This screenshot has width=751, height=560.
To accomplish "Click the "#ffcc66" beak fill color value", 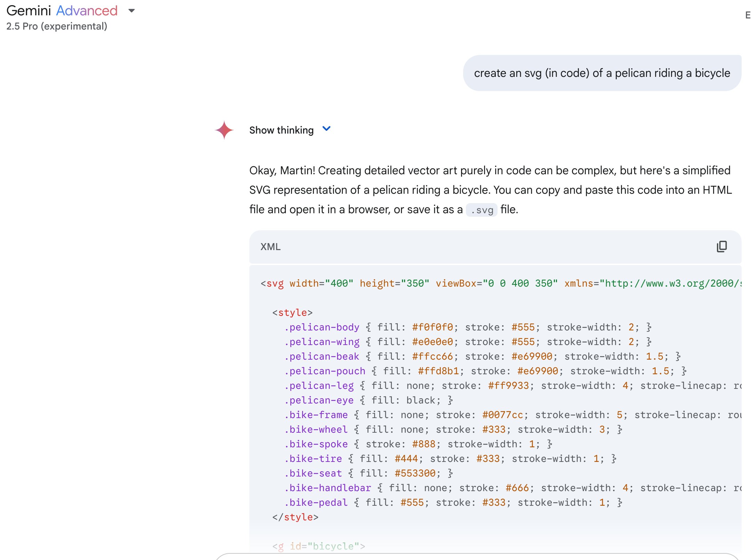I will (x=433, y=357).
